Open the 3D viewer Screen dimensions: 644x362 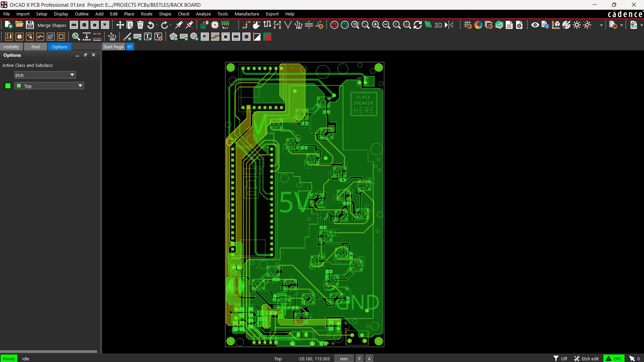point(438,25)
